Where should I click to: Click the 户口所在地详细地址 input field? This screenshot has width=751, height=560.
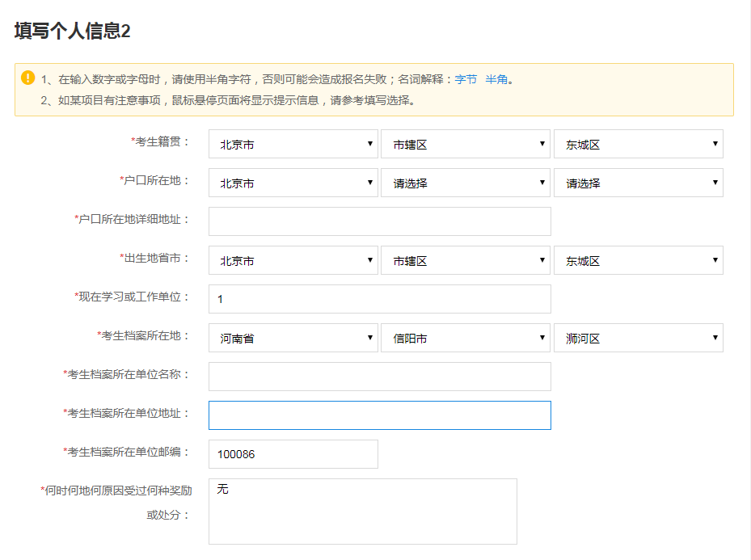tap(378, 221)
